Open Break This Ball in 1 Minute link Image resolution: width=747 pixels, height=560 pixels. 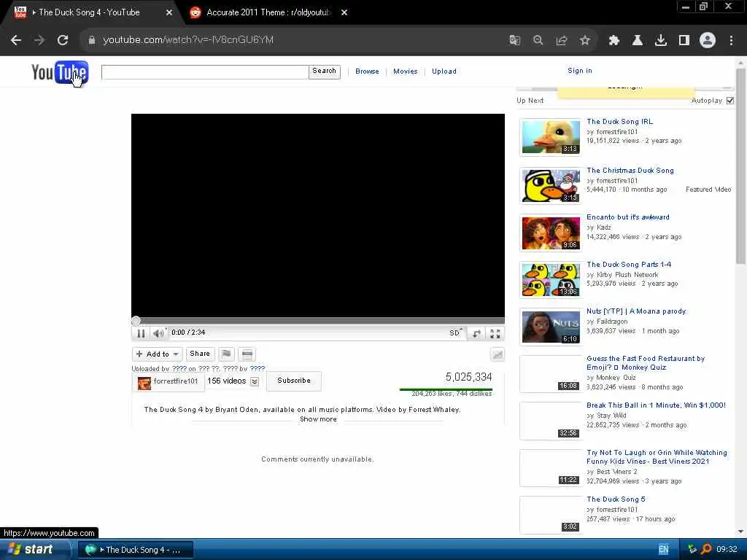click(x=656, y=405)
